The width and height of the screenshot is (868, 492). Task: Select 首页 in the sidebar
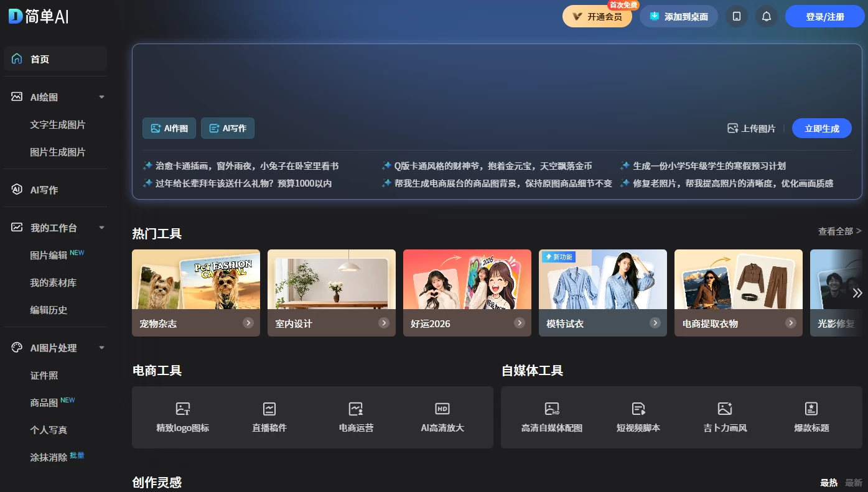click(x=39, y=58)
